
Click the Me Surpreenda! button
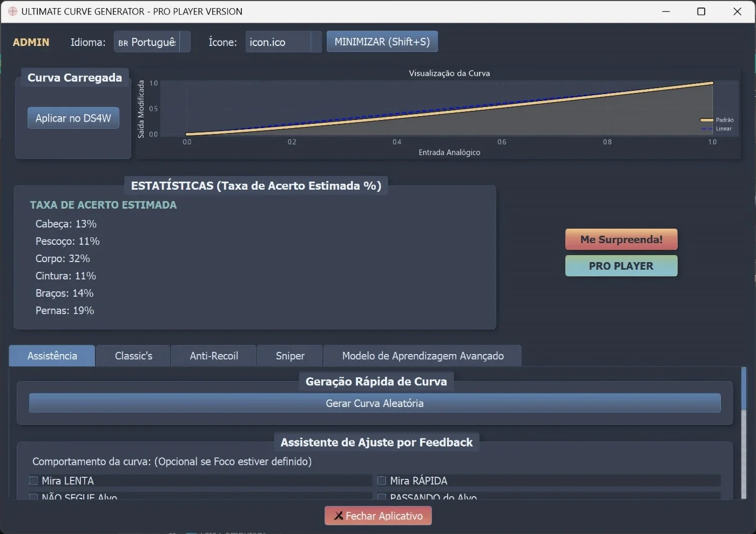click(621, 239)
